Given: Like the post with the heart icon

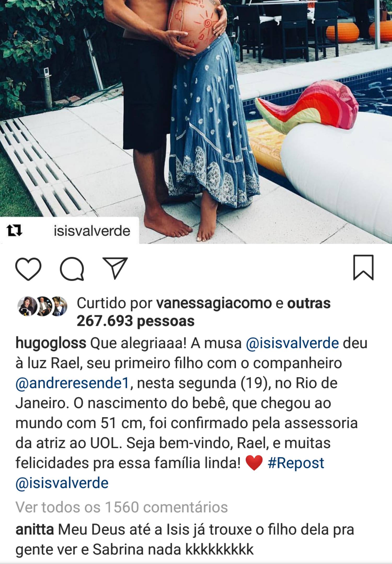Looking at the screenshot, I should coord(28,269).
